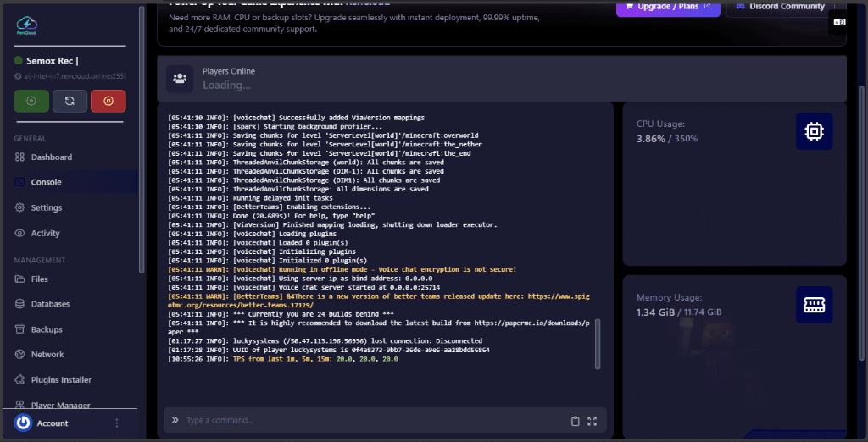Expand console to fullscreen

pos(593,421)
